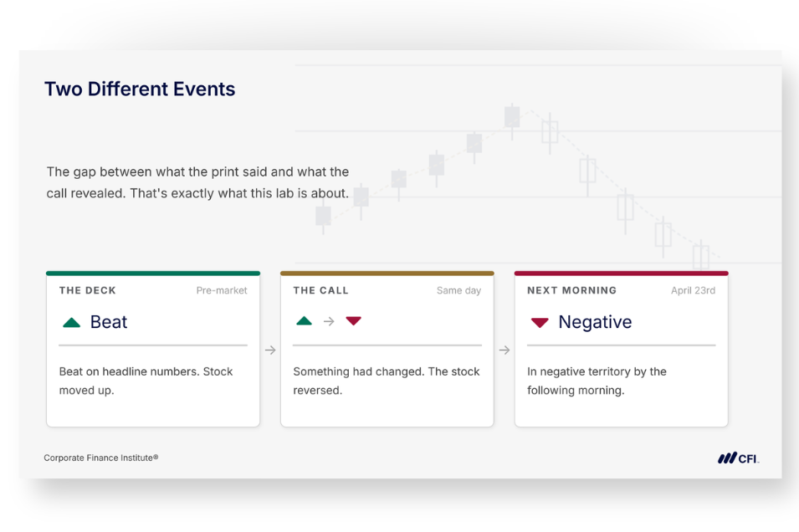Viewport: 799px width, 532px height.
Task: Click the 'Same day' label
Action: pos(458,290)
